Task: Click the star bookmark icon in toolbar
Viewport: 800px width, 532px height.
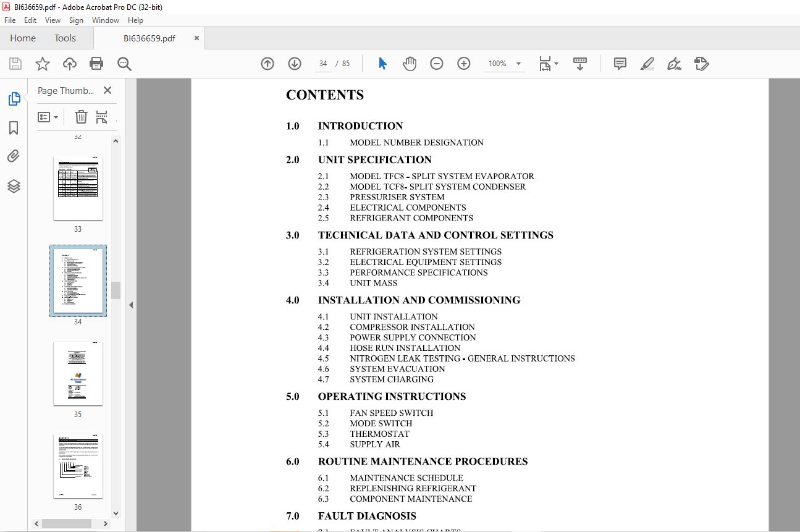Action: (42, 64)
